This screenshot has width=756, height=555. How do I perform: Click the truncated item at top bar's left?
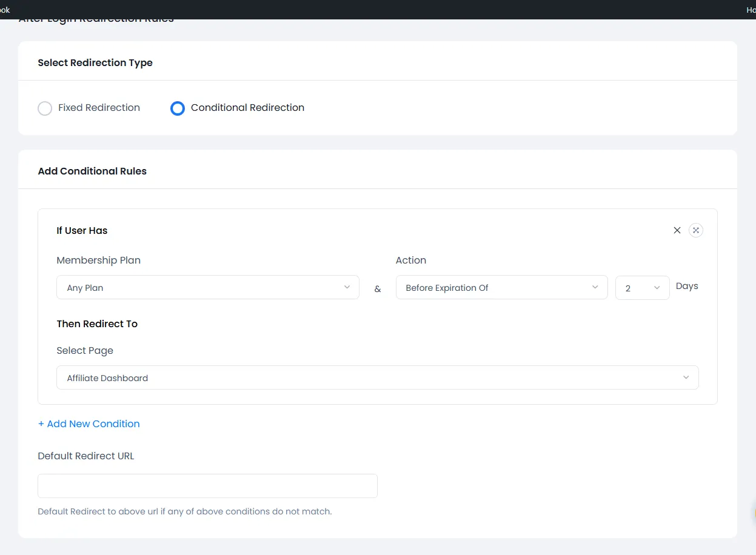click(x=5, y=10)
